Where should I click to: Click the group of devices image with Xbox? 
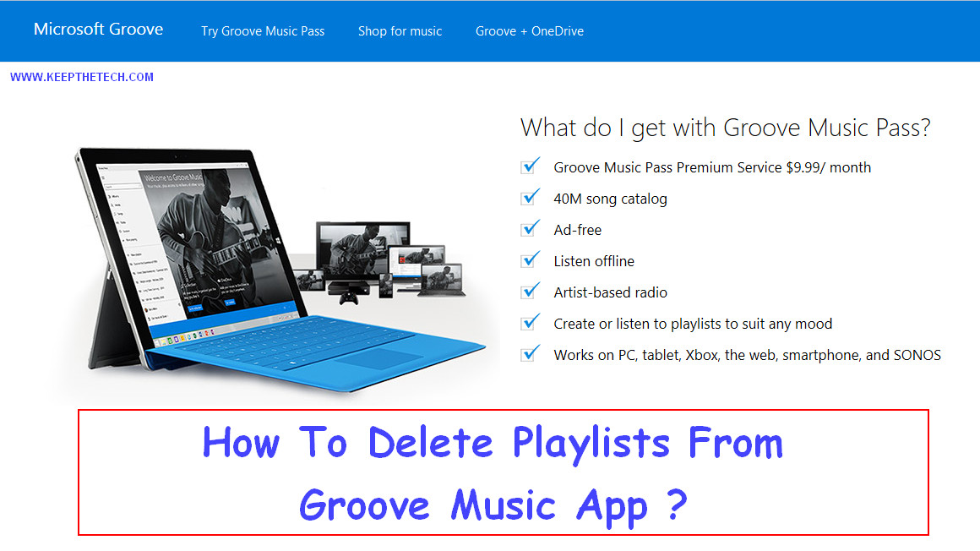tap(381, 263)
